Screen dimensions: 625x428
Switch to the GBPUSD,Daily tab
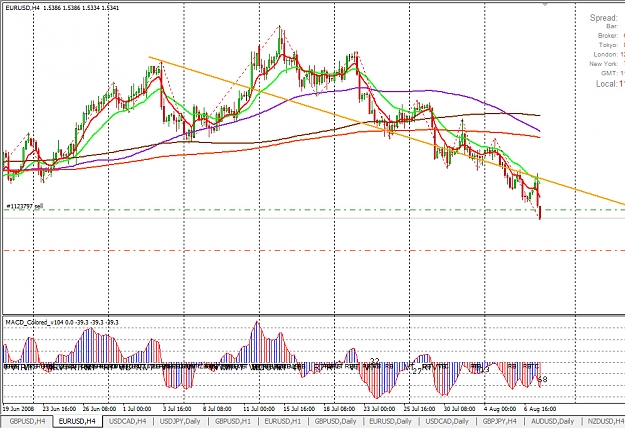pyautogui.click(x=335, y=421)
